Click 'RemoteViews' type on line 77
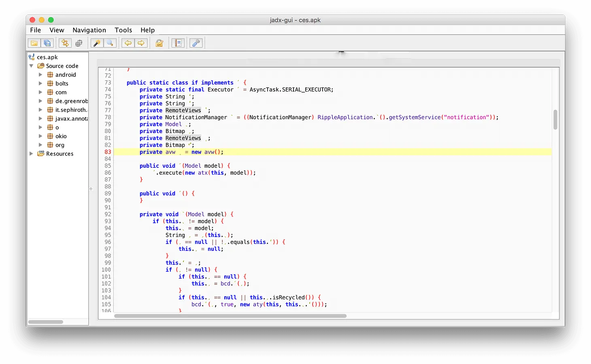 point(183,110)
